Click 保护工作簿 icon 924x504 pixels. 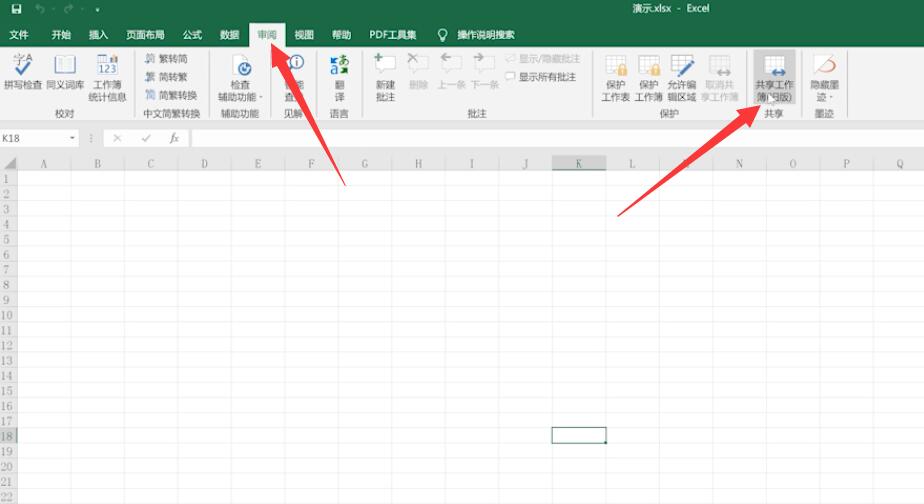pos(649,65)
